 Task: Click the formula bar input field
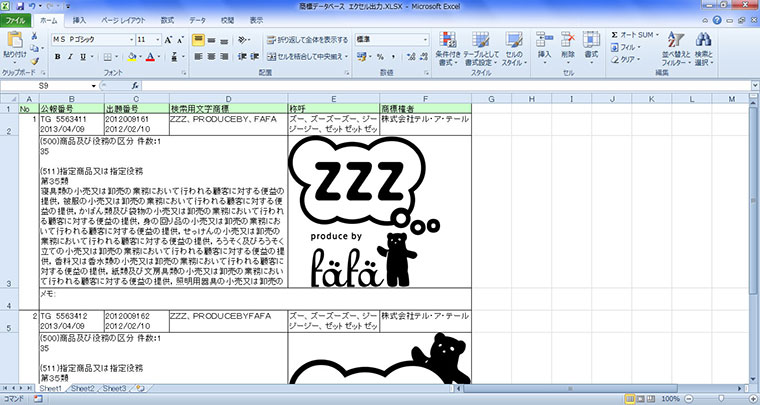446,86
